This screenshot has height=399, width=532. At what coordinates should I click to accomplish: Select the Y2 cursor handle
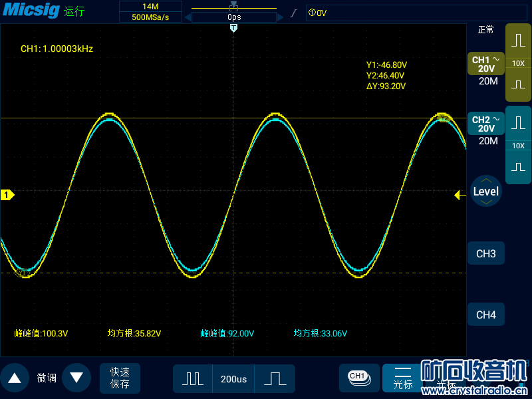point(444,118)
